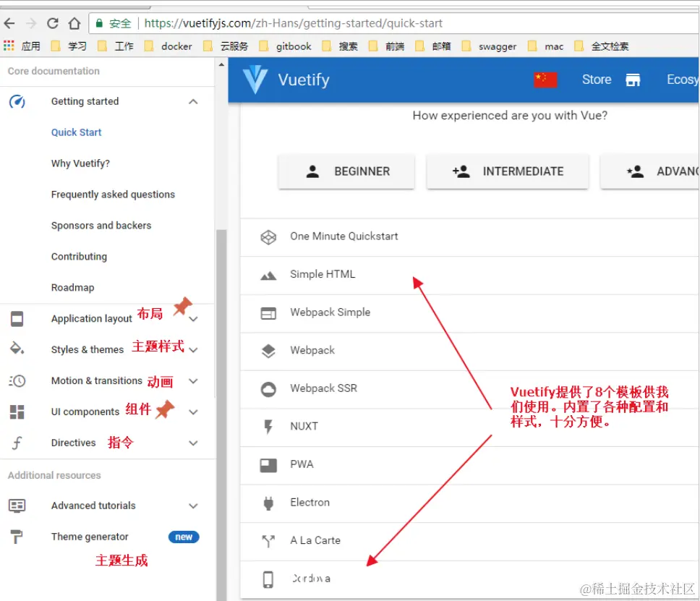700x601 pixels.
Task: Click the Advanced tutorials icon
Action: (17, 506)
